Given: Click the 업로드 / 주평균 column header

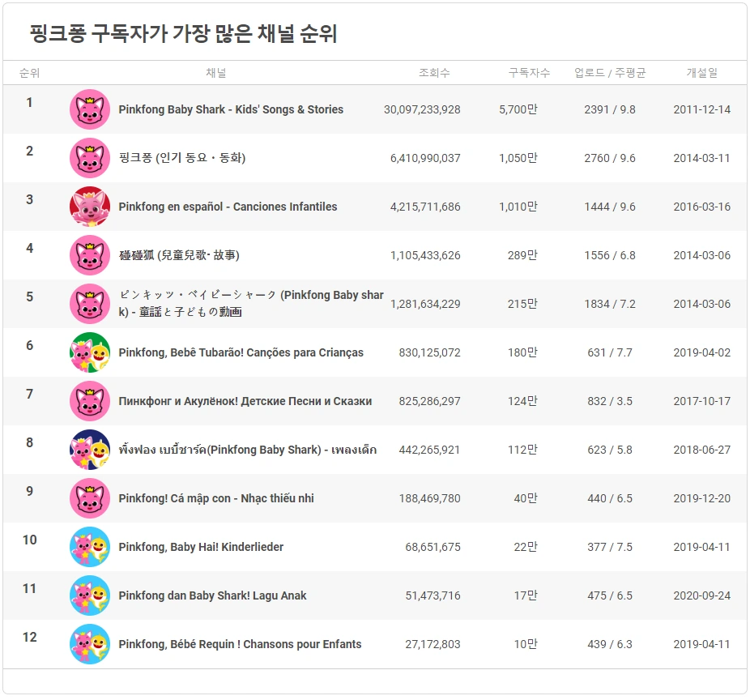Looking at the screenshot, I should (608, 72).
